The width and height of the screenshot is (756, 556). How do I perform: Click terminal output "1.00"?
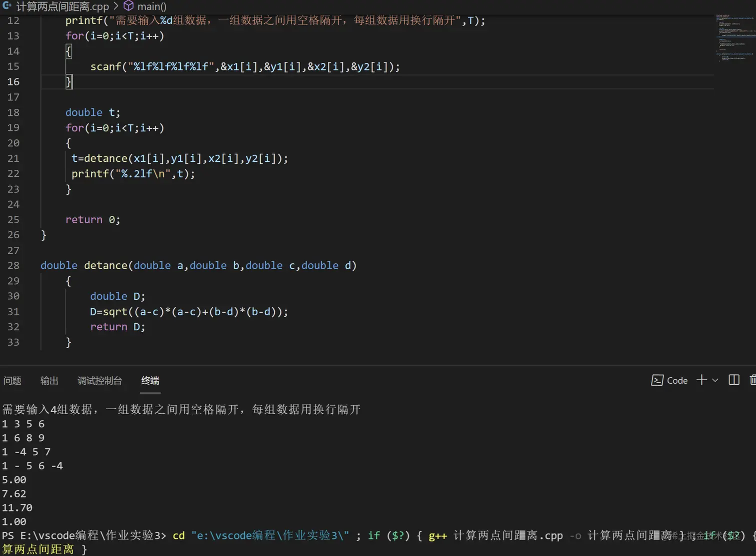coord(14,522)
